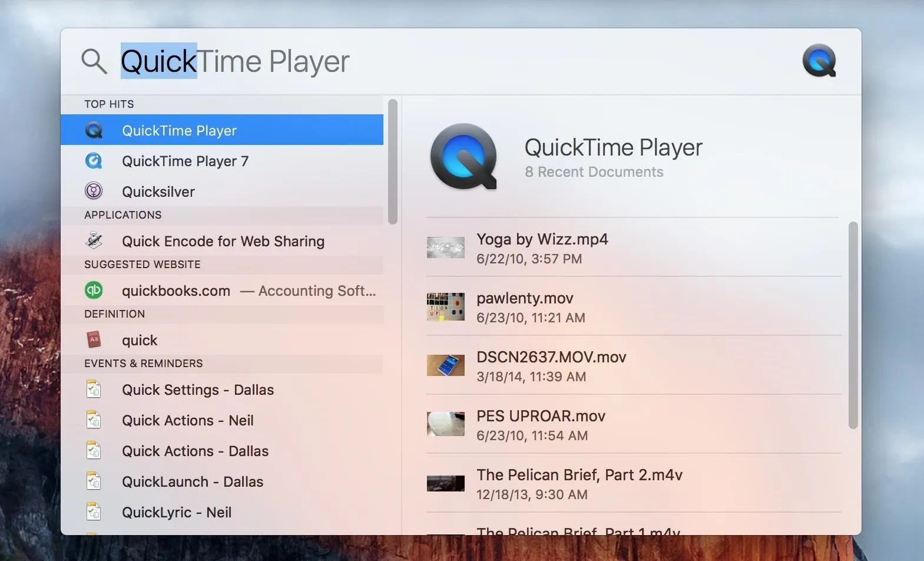Choose the Quicksilver result

222,192
